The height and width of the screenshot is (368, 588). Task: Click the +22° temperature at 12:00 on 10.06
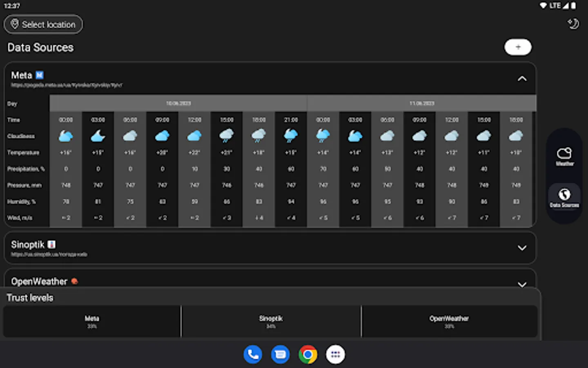pos(194,153)
